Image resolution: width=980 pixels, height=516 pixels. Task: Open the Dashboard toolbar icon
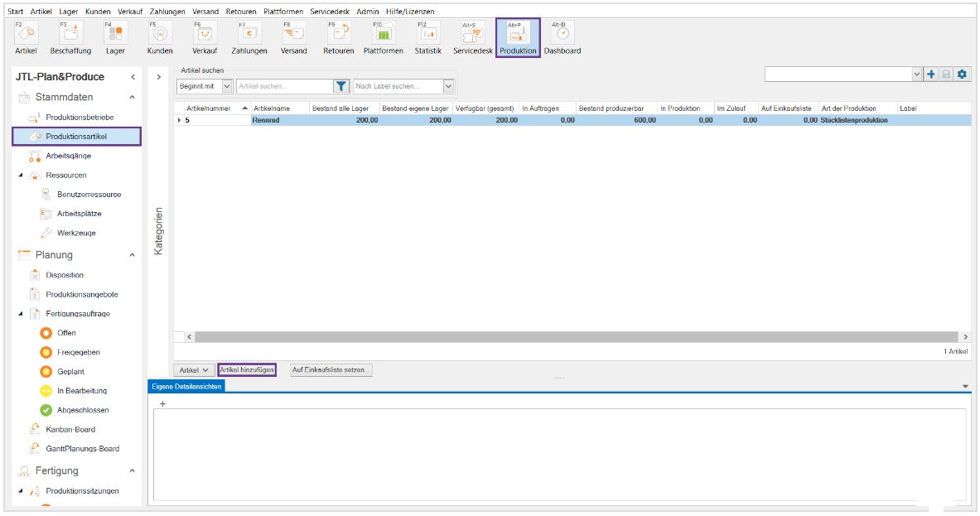562,37
